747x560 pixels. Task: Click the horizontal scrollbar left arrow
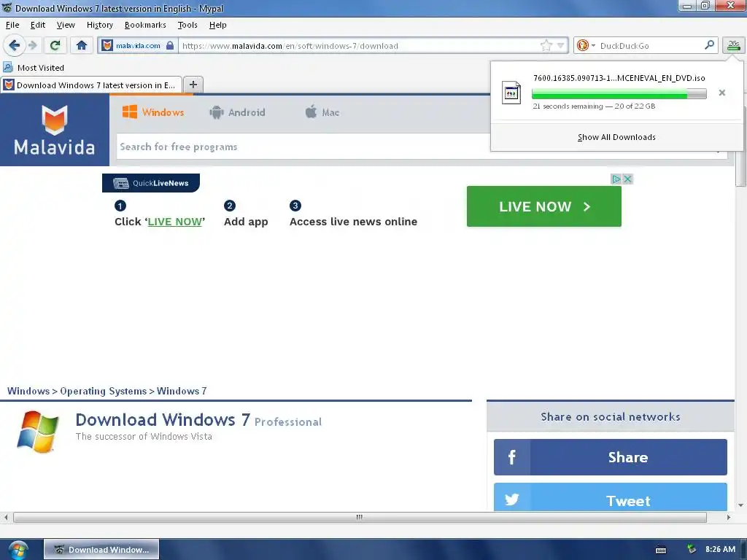[x=6, y=517]
